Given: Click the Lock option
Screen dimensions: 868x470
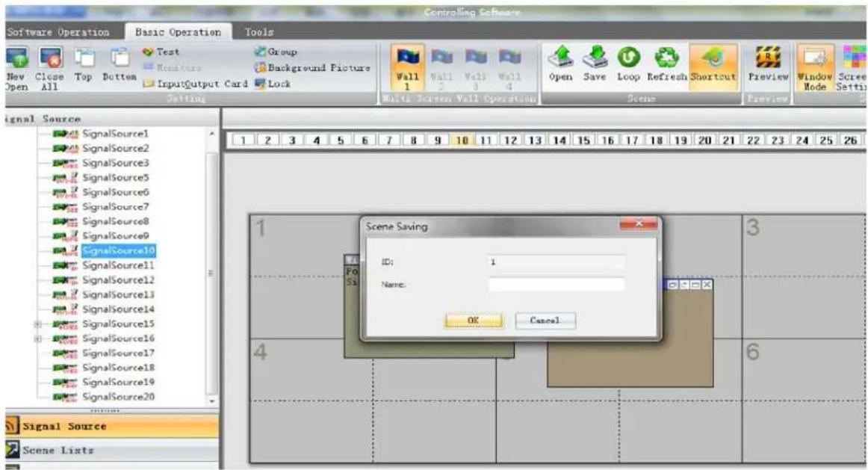Looking at the screenshot, I should tap(273, 84).
